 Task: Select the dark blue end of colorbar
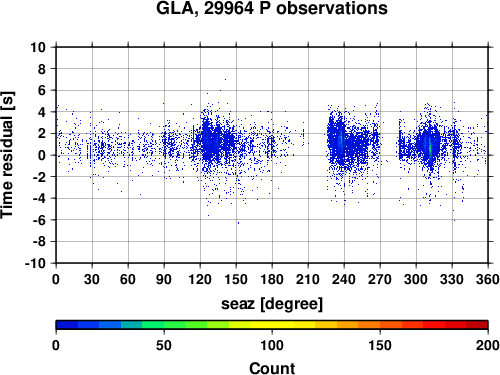click(x=67, y=324)
